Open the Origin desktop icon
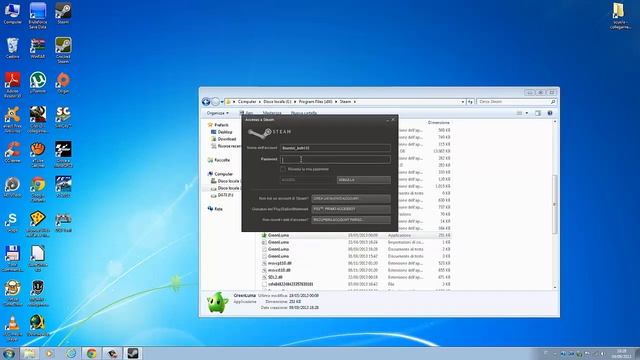This screenshot has height=360, width=640. (63, 83)
